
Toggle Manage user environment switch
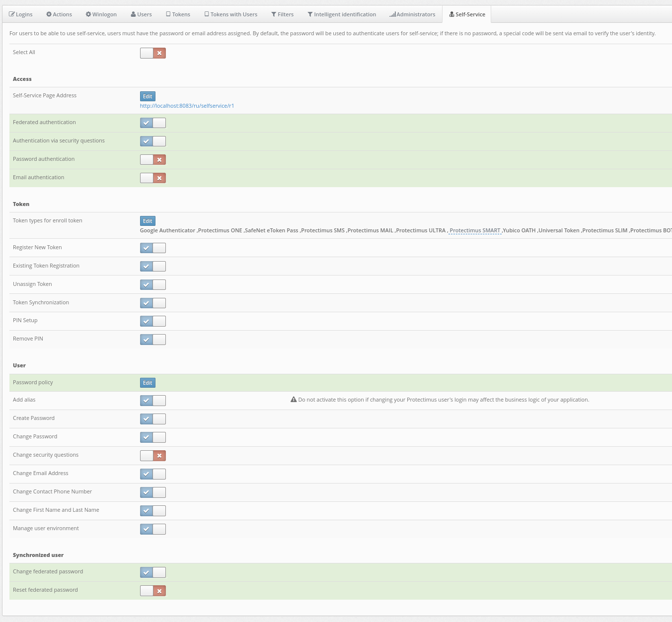(153, 529)
